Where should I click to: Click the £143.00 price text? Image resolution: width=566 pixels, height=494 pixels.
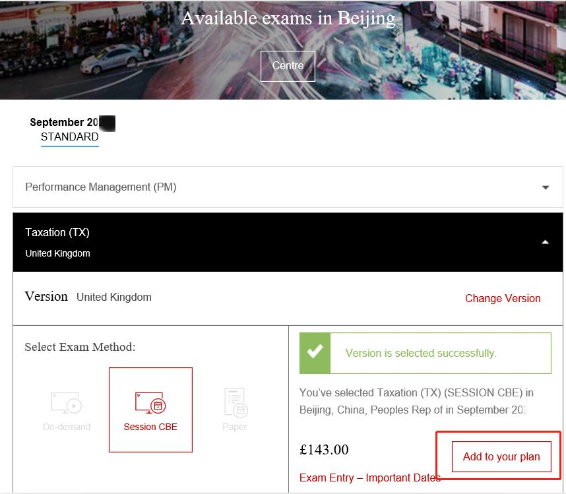324,450
